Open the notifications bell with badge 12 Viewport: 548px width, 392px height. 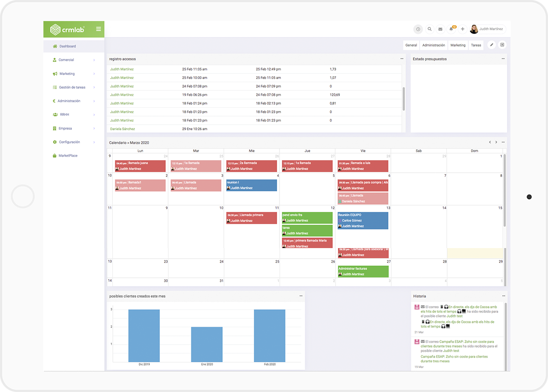tap(452, 29)
